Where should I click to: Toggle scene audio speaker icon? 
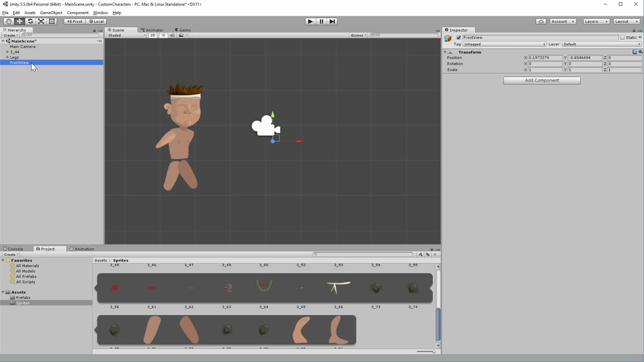pos(172,35)
